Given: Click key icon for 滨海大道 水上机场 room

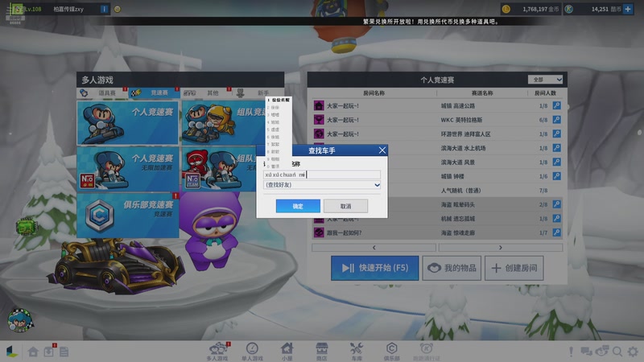Looking at the screenshot, I should pyautogui.click(x=556, y=148).
